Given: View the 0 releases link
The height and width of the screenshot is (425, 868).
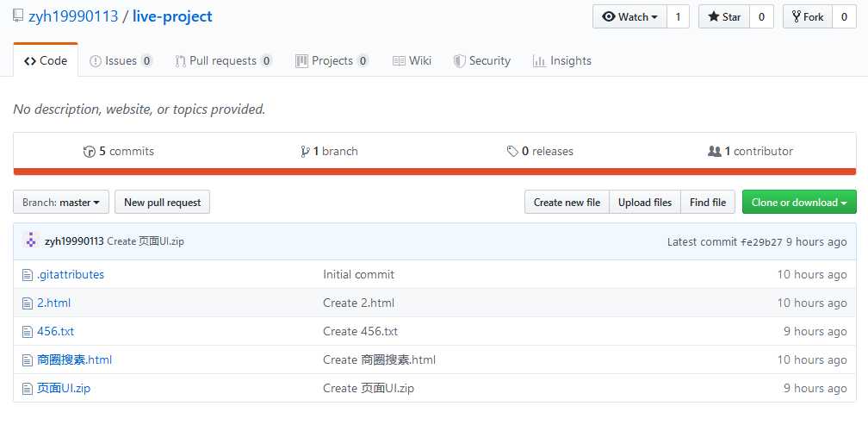Looking at the screenshot, I should point(540,151).
